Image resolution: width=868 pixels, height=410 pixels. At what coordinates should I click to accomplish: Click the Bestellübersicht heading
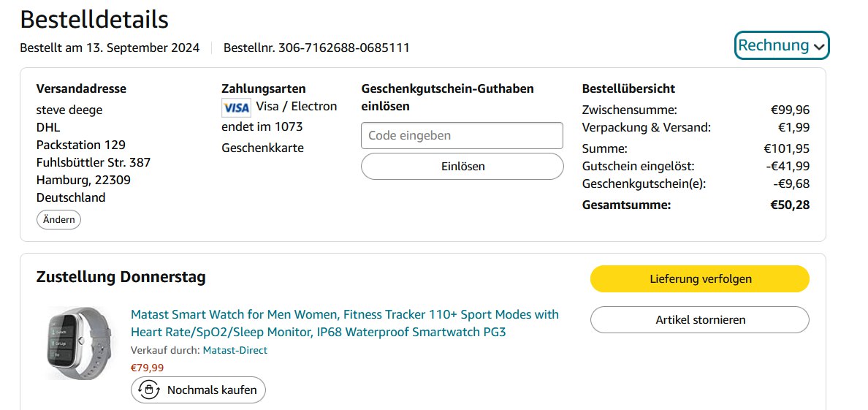[628, 88]
